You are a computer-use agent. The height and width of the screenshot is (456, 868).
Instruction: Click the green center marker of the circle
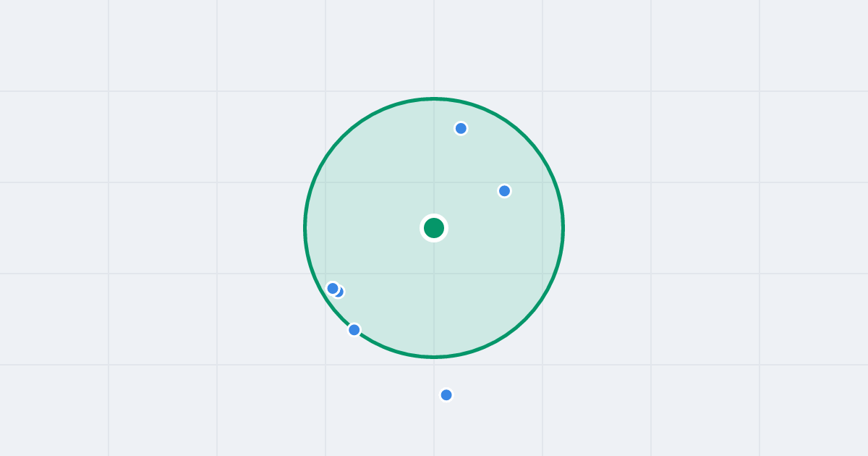coord(434,228)
